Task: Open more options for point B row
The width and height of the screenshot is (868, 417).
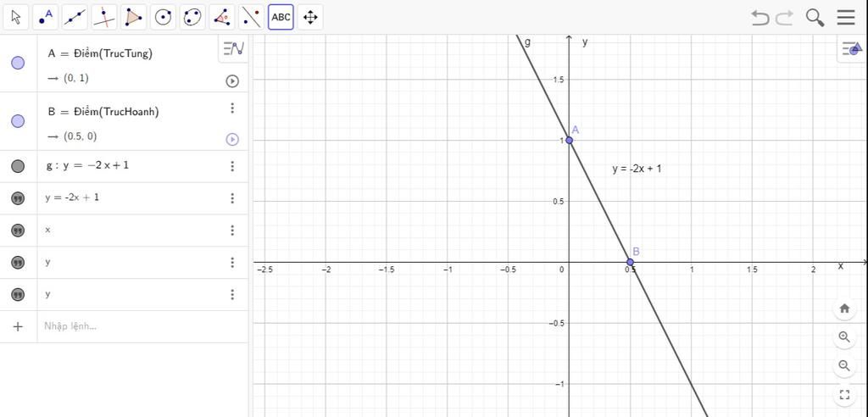Action: [232, 108]
